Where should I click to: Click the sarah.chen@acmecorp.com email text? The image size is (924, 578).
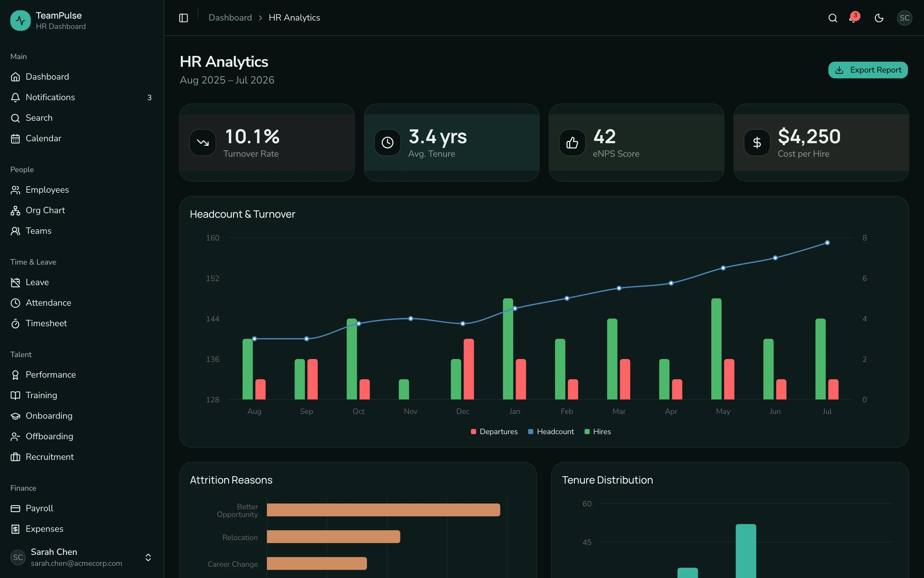coord(76,563)
